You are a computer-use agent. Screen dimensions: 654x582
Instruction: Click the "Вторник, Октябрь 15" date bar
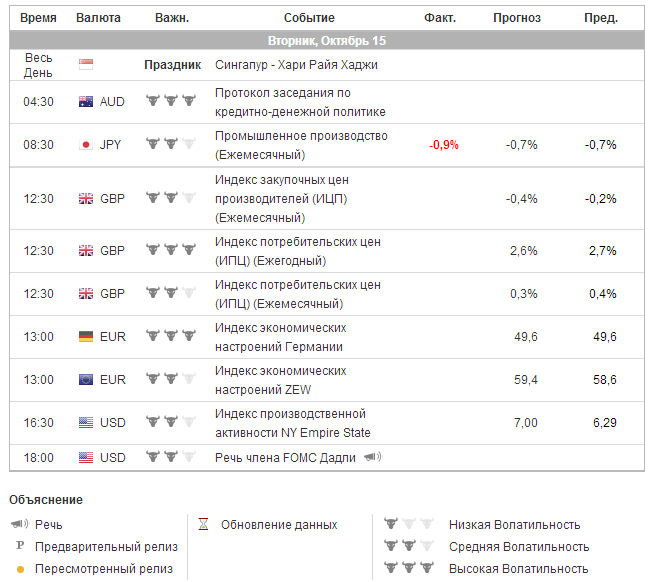coord(326,41)
